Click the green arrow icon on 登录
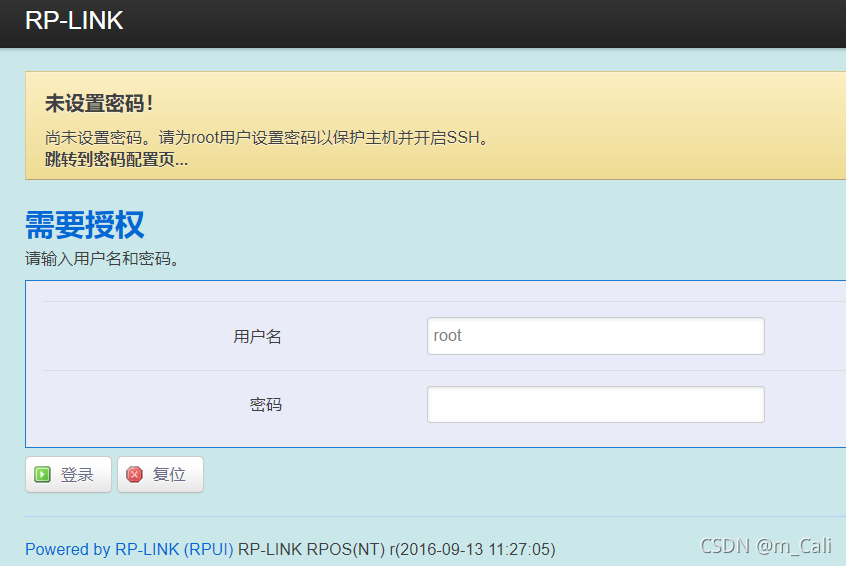The image size is (846, 566). pyautogui.click(x=43, y=474)
